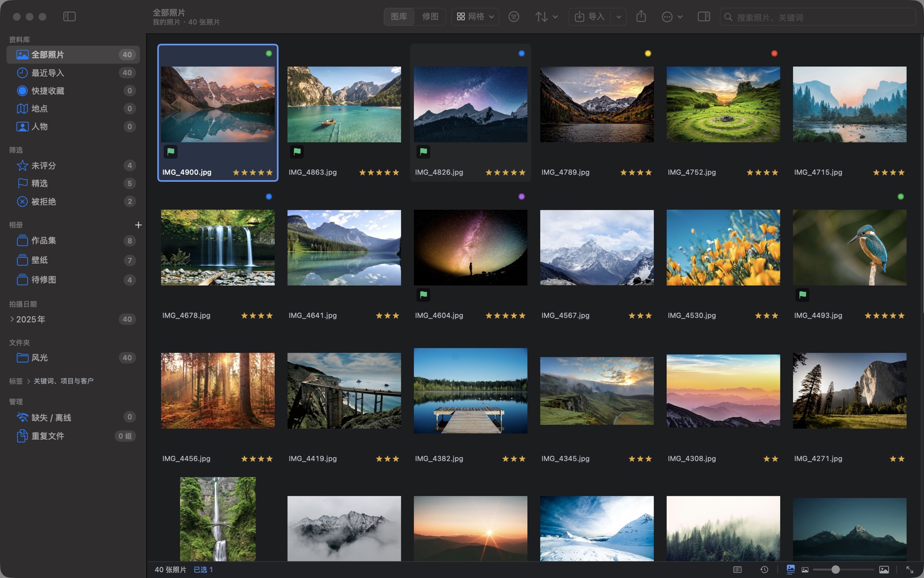Screen dimensions: 924x578
Task: Open the sort order dropdown
Action: (547, 17)
